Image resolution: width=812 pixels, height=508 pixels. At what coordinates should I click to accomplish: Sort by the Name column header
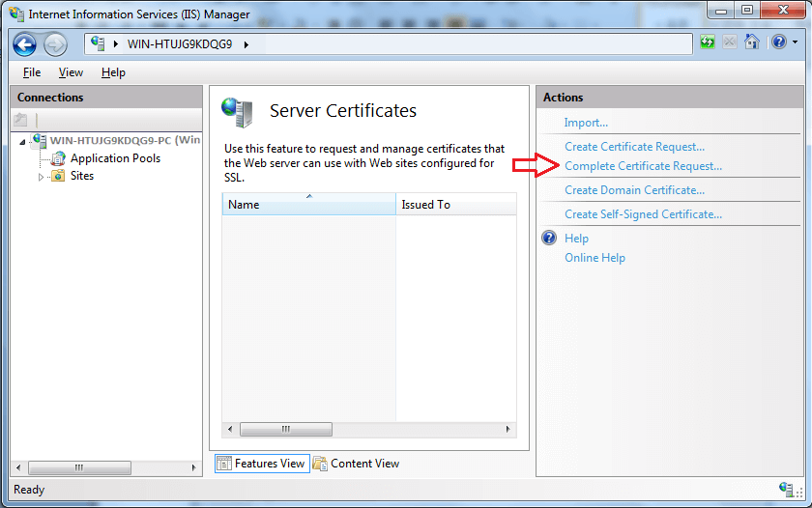[x=309, y=205]
